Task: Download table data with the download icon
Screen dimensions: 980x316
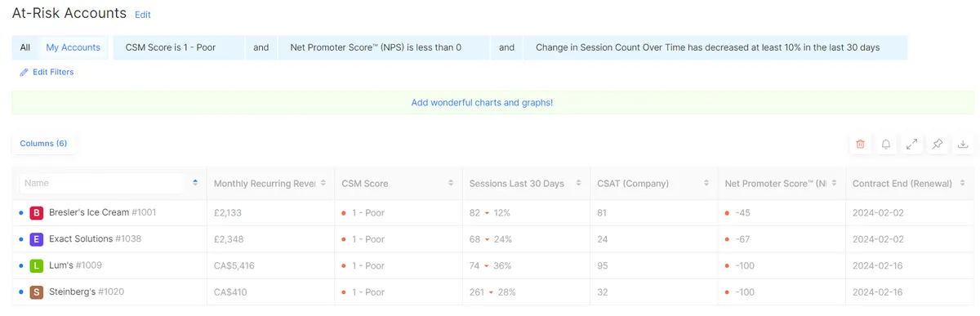Action: [x=963, y=144]
